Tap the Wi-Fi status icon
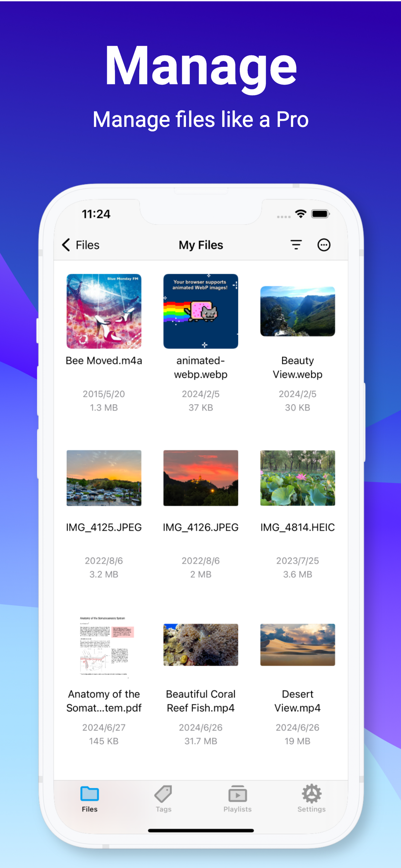The image size is (401, 868). click(x=301, y=214)
